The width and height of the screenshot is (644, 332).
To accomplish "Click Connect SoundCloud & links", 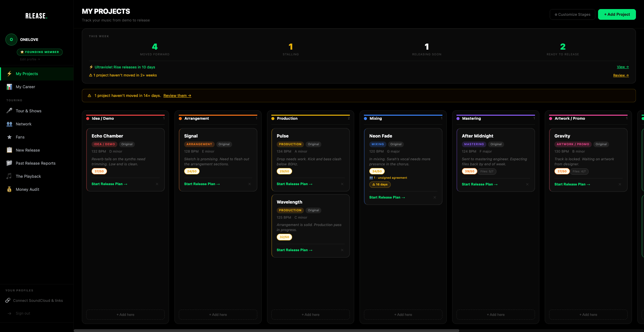I will pyautogui.click(x=38, y=300).
